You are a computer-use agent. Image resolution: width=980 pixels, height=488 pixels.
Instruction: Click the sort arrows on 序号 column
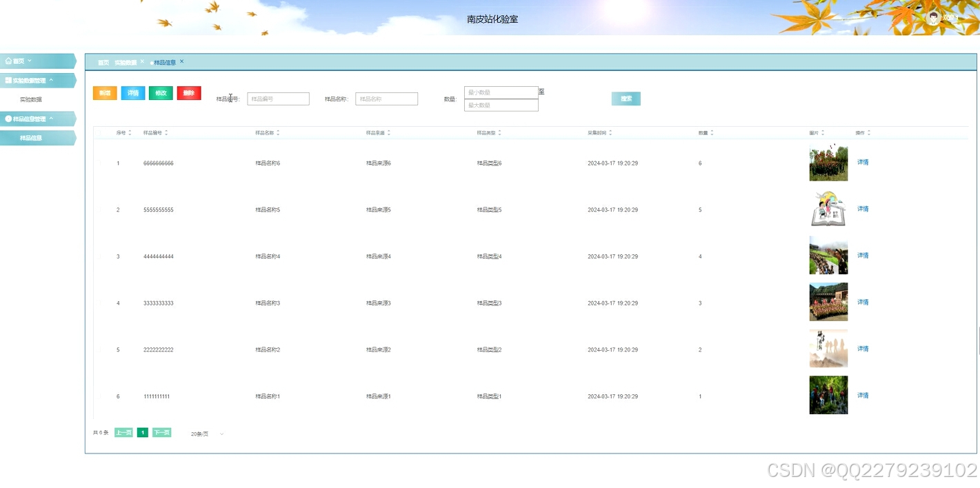131,132
